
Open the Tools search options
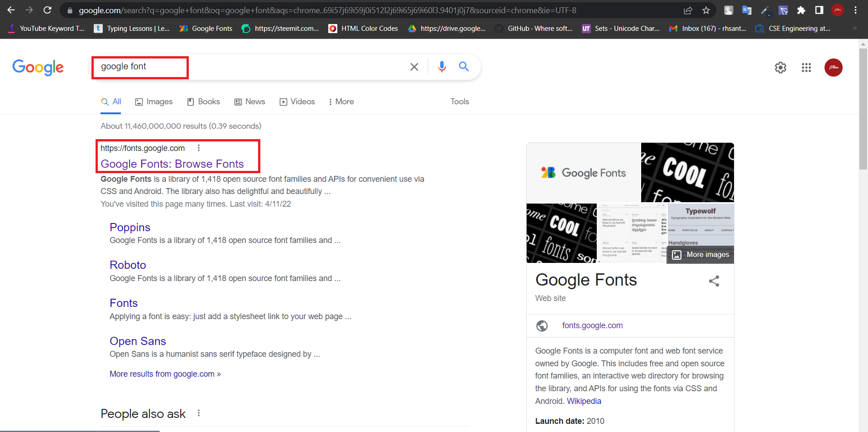(x=460, y=102)
